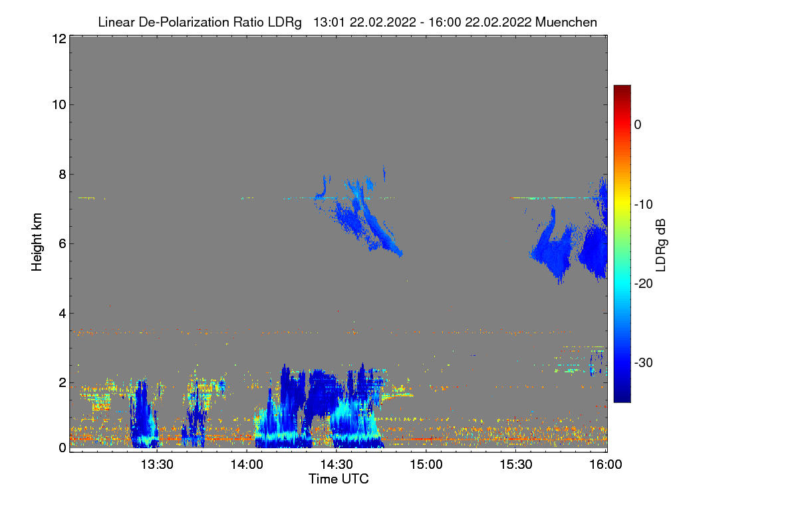The width and height of the screenshot is (798, 532).
Task: Click the dark red top of colorbar
Action: click(x=622, y=90)
